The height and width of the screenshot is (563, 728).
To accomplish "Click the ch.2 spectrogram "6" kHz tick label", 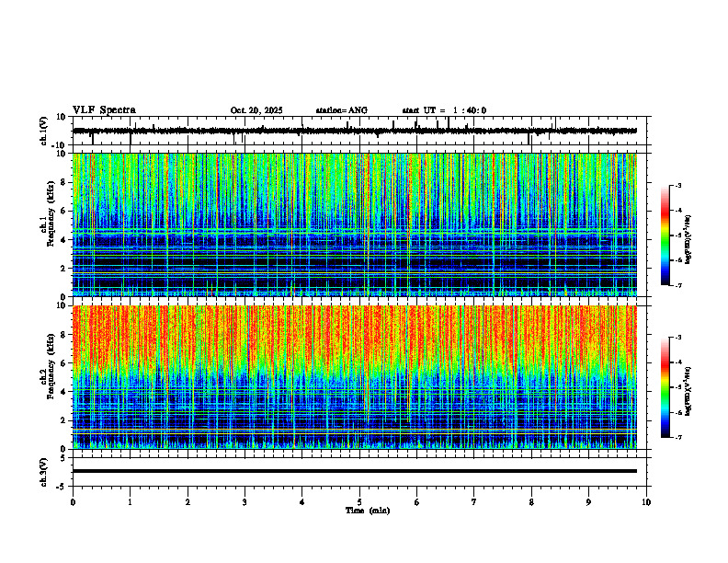I will pyautogui.click(x=63, y=363).
